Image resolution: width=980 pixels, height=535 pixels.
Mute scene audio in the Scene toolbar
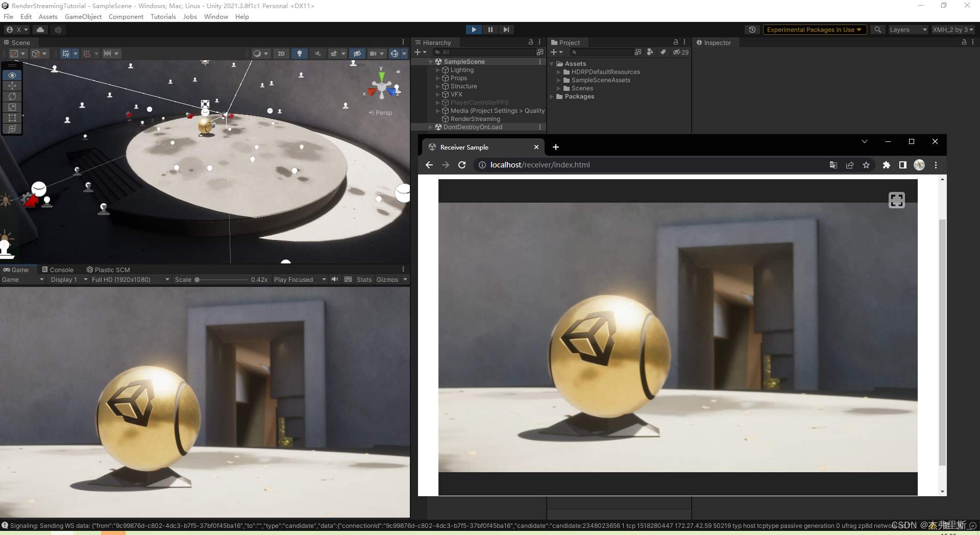coord(318,53)
